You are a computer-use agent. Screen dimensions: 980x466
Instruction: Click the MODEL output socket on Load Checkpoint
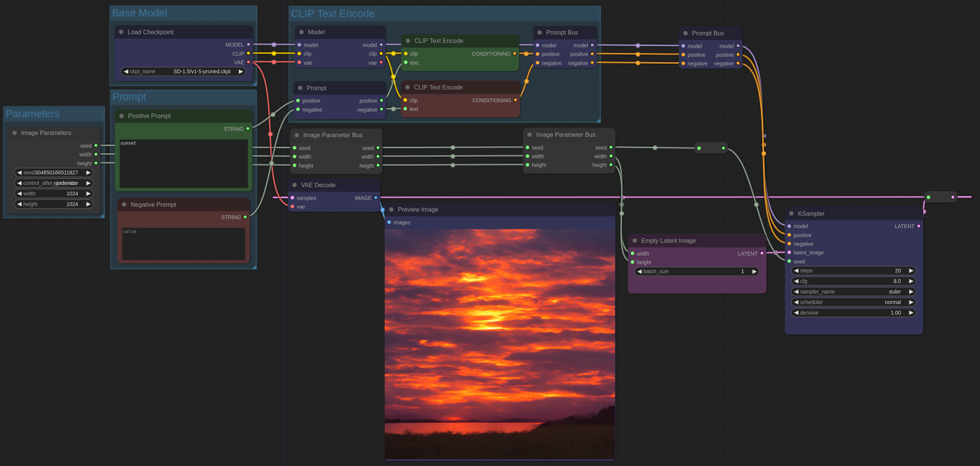(x=249, y=44)
